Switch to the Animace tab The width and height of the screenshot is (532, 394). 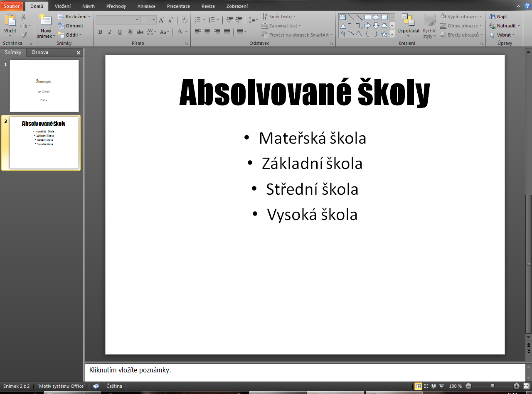pos(146,6)
